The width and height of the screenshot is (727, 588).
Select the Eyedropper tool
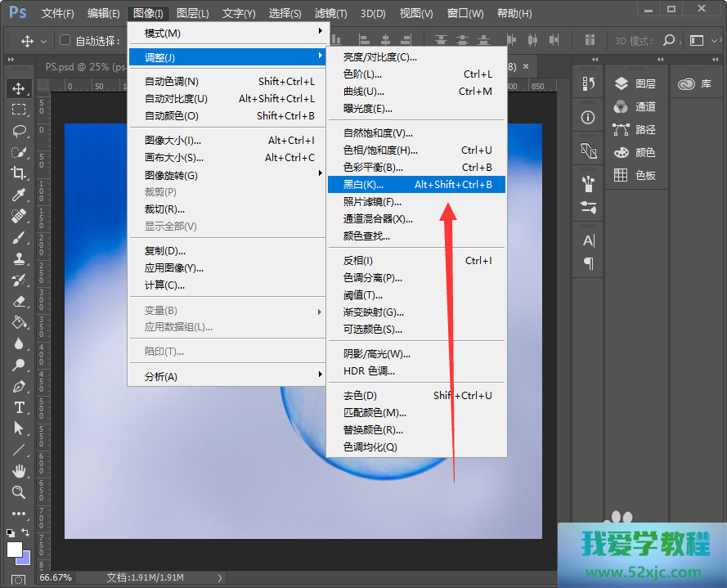pyautogui.click(x=19, y=194)
